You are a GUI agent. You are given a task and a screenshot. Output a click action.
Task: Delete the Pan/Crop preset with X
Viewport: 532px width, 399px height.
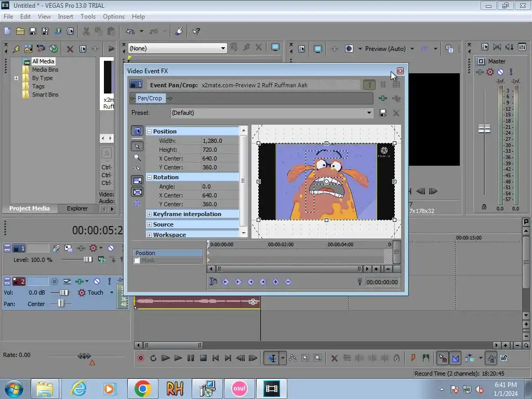point(396,113)
